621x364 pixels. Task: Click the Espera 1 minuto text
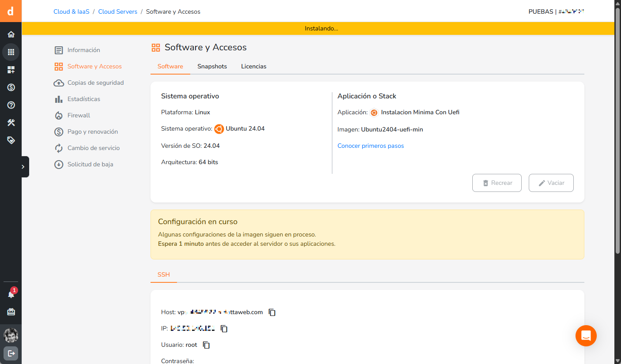181,244
